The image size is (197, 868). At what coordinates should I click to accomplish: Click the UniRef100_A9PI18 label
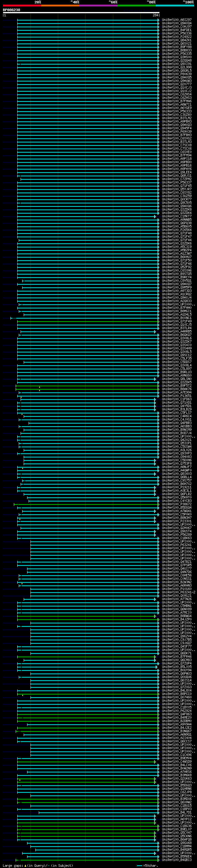(176, 159)
